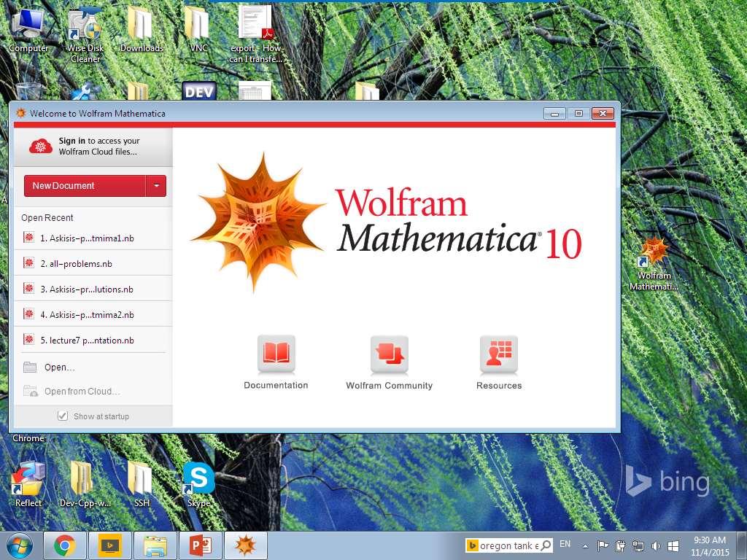The image size is (747, 560).
Task: Select the SSH folder on desktop
Action: click(142, 484)
